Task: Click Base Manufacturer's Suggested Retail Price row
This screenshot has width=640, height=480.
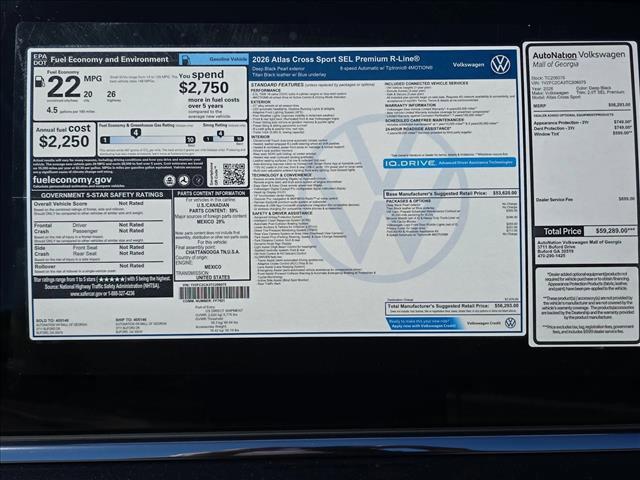Action: 451,193
